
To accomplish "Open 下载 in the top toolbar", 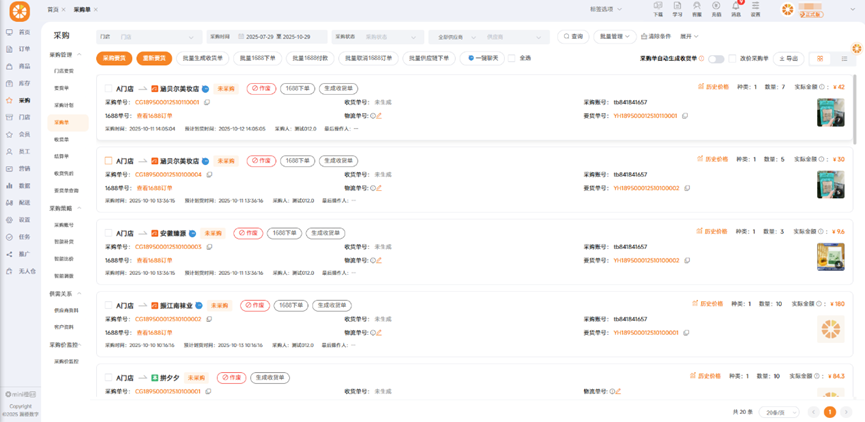I will click(658, 9).
